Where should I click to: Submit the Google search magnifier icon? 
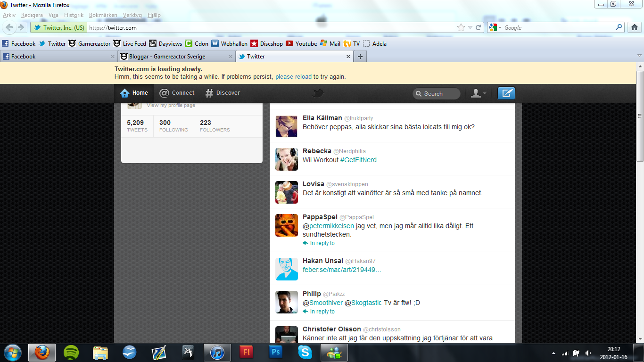click(x=619, y=27)
